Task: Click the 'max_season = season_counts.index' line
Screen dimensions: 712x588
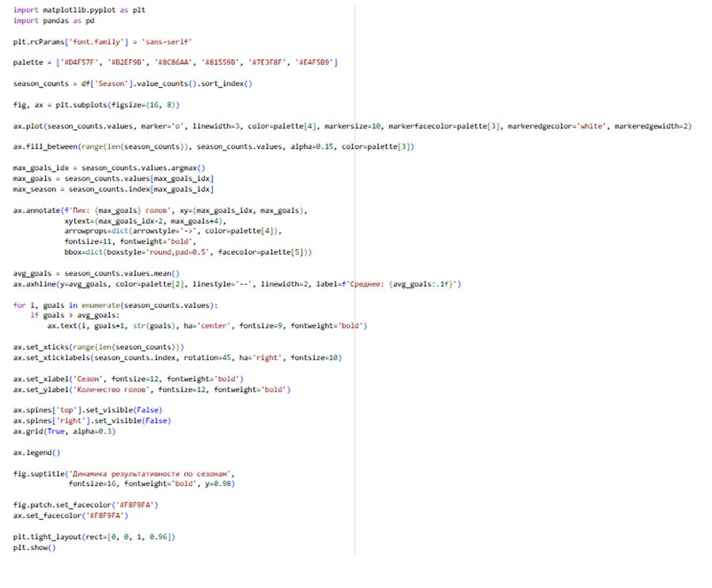Action: (x=113, y=189)
